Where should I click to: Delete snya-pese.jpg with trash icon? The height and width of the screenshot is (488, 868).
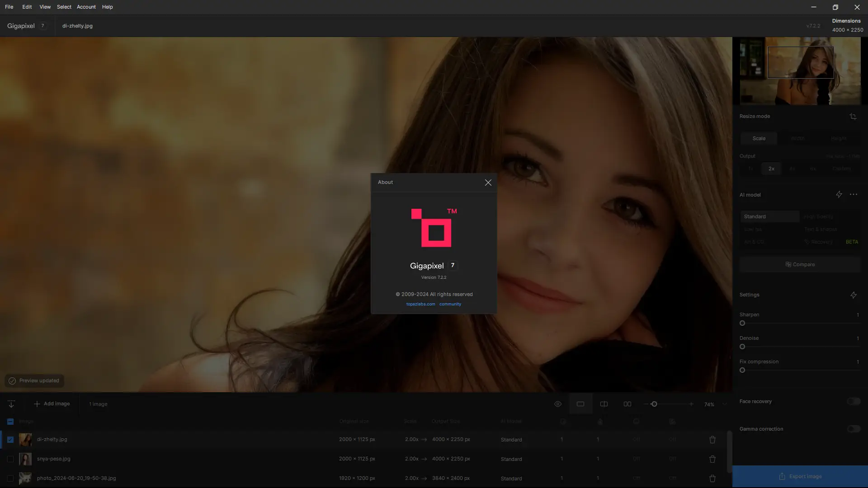(x=712, y=459)
